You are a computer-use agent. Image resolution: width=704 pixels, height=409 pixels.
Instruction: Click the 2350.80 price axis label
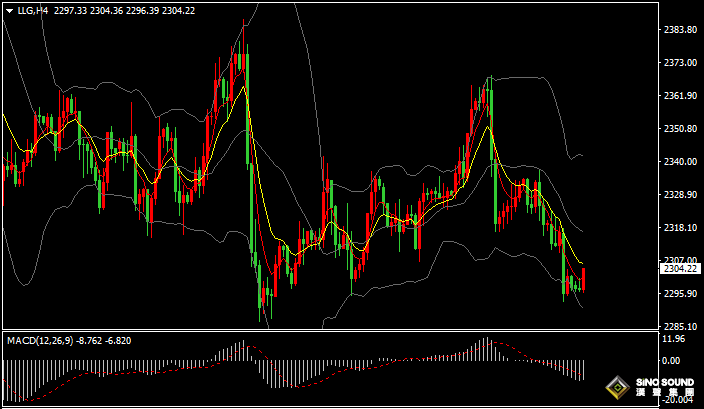680,129
